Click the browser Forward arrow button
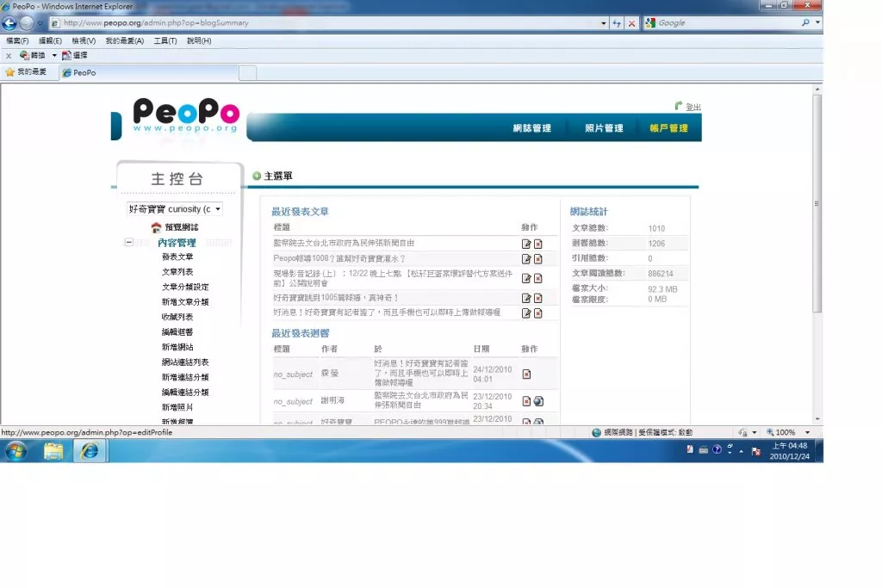This screenshot has width=882, height=588. pyautogui.click(x=27, y=23)
